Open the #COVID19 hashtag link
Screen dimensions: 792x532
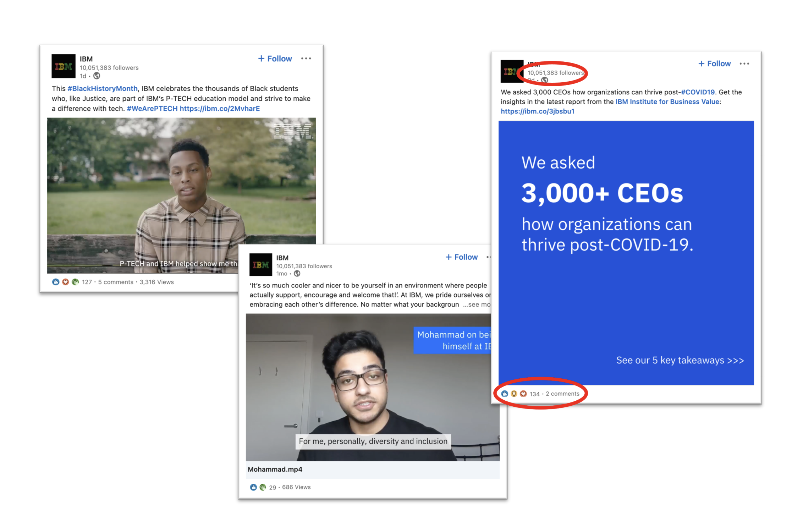click(x=698, y=92)
